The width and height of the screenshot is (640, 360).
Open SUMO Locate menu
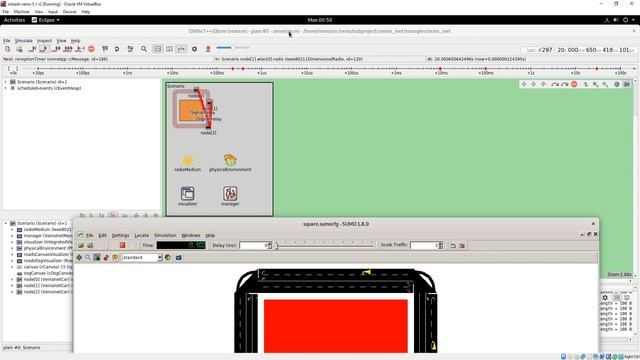142,236
